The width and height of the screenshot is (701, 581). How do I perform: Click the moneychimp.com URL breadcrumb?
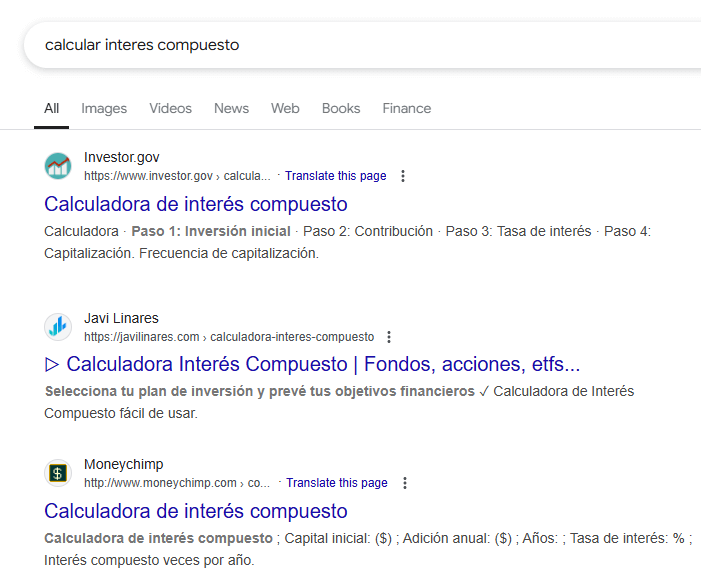tap(177, 483)
